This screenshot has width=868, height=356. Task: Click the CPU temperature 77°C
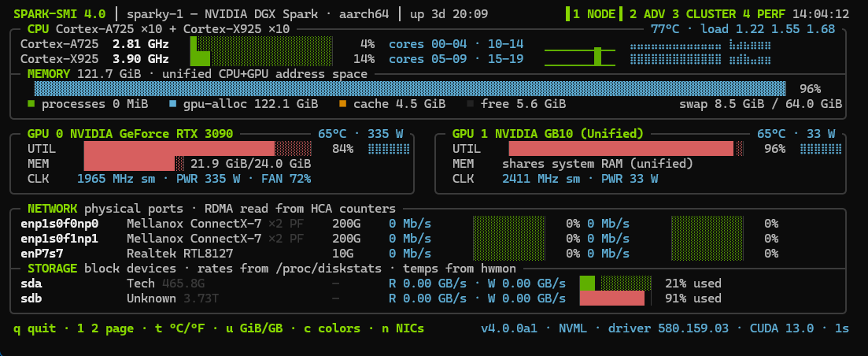click(665, 29)
